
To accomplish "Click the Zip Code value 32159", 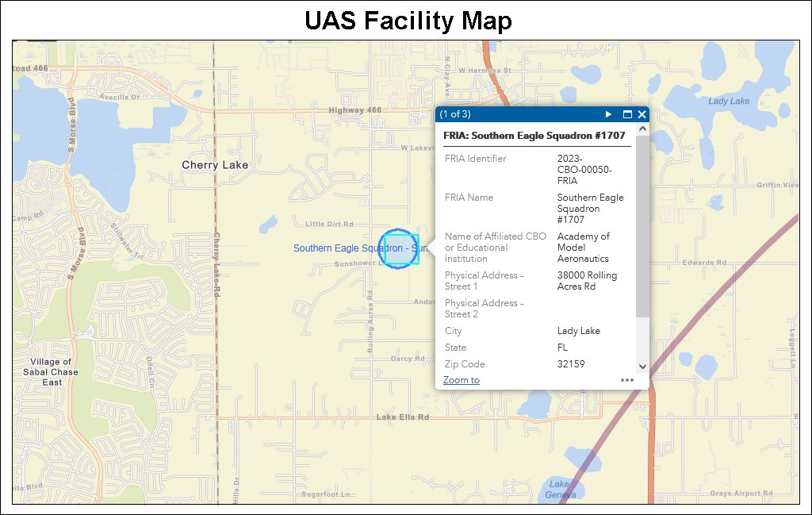I will pyautogui.click(x=576, y=364).
